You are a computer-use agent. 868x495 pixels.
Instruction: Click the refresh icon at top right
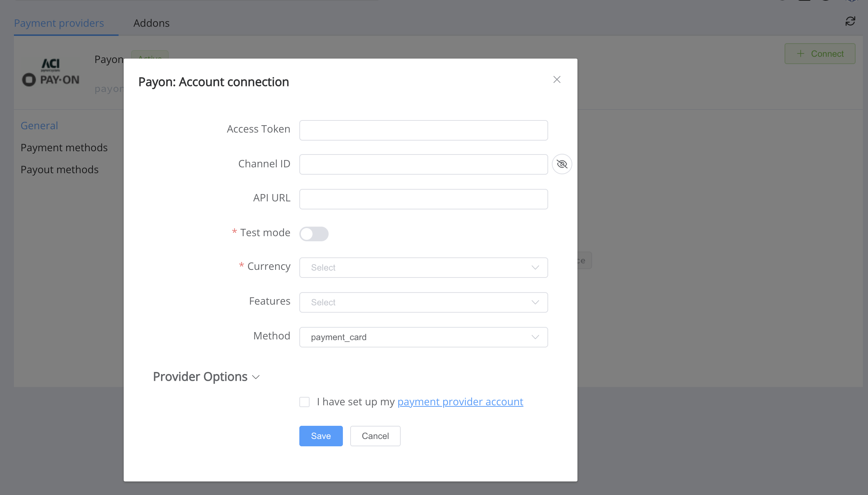[850, 21]
